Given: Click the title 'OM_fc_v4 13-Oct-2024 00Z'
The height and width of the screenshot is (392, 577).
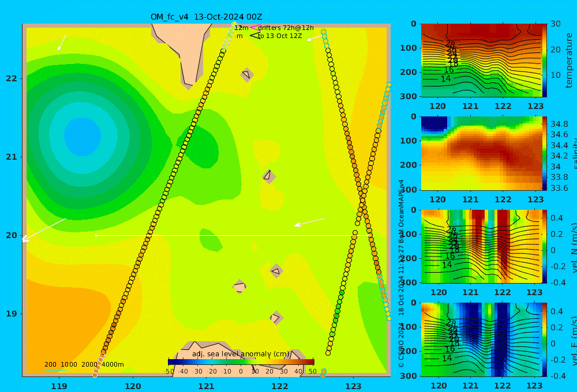Looking at the screenshot, I should [x=206, y=17].
